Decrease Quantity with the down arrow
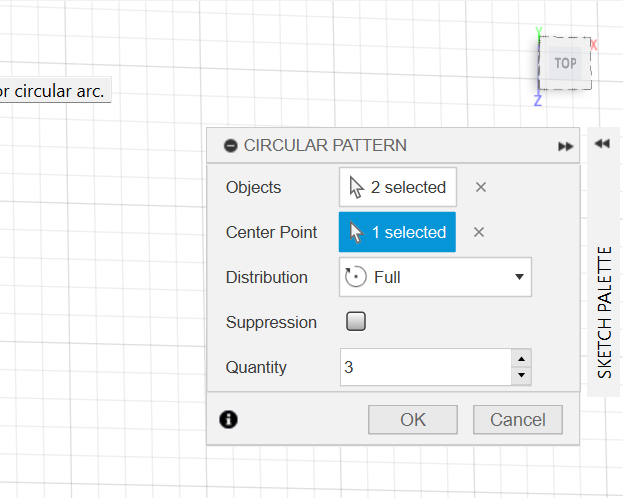Viewport: 623px width, 498px height. click(x=520, y=376)
